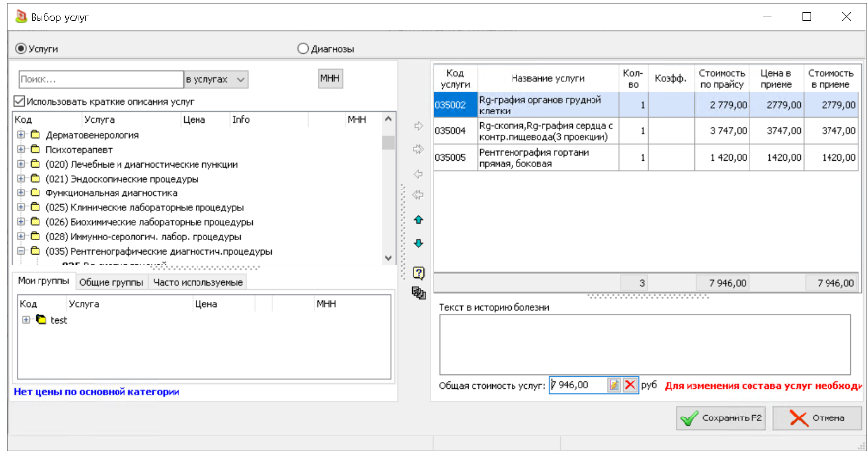Toggle Использовать краткие описания услуг checkbox
The height and width of the screenshot is (455, 868).
click(x=20, y=101)
